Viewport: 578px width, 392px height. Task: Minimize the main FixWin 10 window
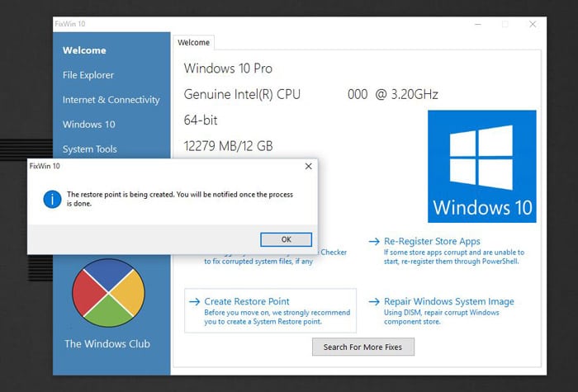(x=478, y=24)
